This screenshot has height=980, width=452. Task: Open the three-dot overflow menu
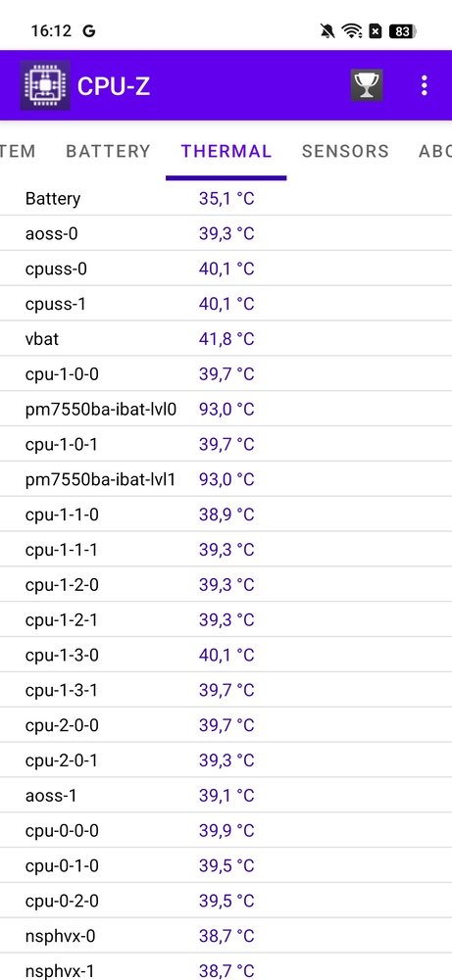coord(425,85)
